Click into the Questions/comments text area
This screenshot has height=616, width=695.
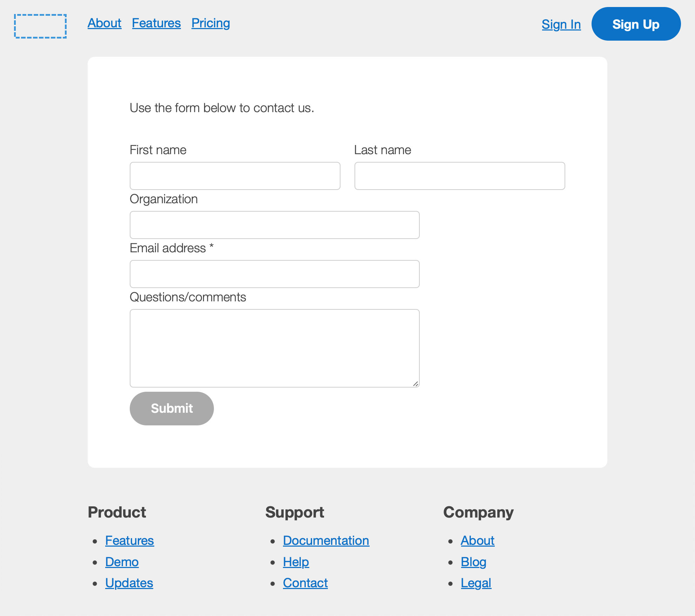click(275, 347)
